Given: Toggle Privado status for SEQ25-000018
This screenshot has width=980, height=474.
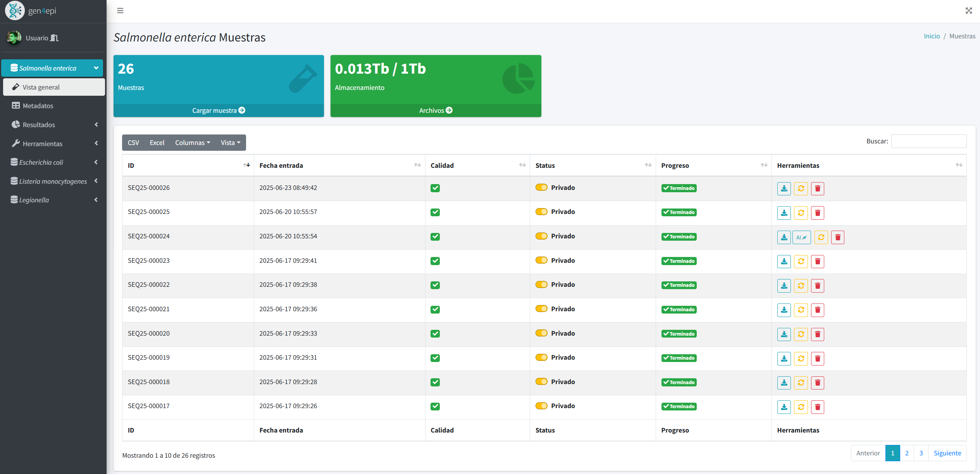Looking at the screenshot, I should point(541,382).
